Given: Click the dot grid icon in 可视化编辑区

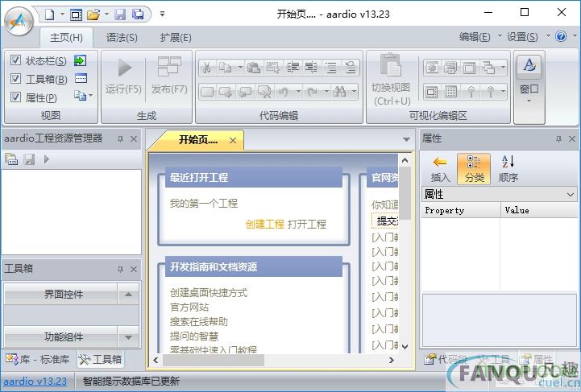Looking at the screenshot, I should click(x=450, y=92).
